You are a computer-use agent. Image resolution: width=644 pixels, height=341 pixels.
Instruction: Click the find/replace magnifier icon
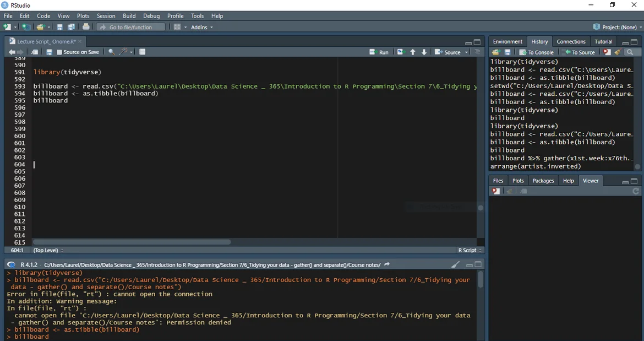111,52
